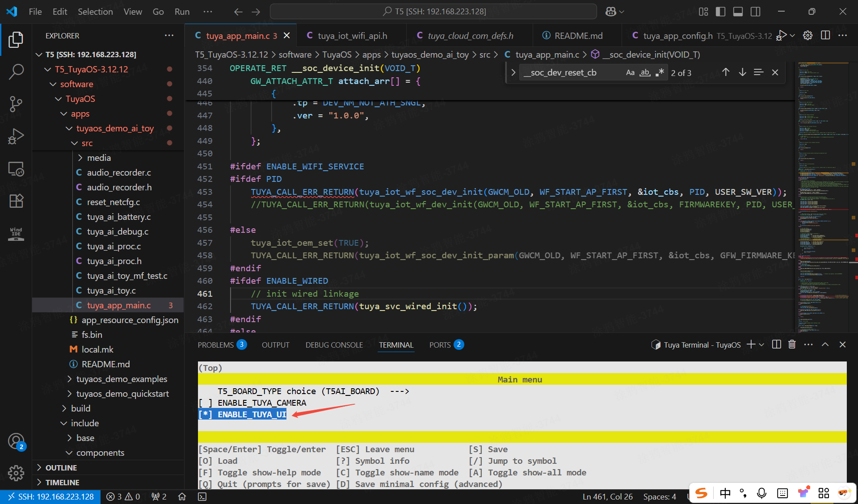The image size is (858, 504).
Task: Toggle Use Regular Expression in find widget
Action: pos(660,72)
